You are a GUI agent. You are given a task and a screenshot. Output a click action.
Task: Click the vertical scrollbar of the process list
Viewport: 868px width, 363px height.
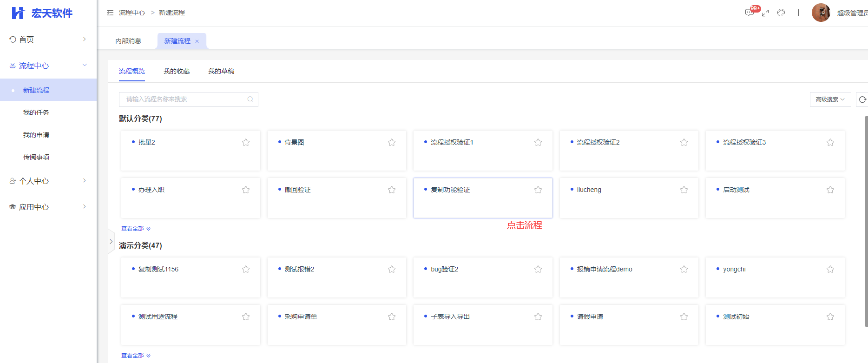pos(866,221)
